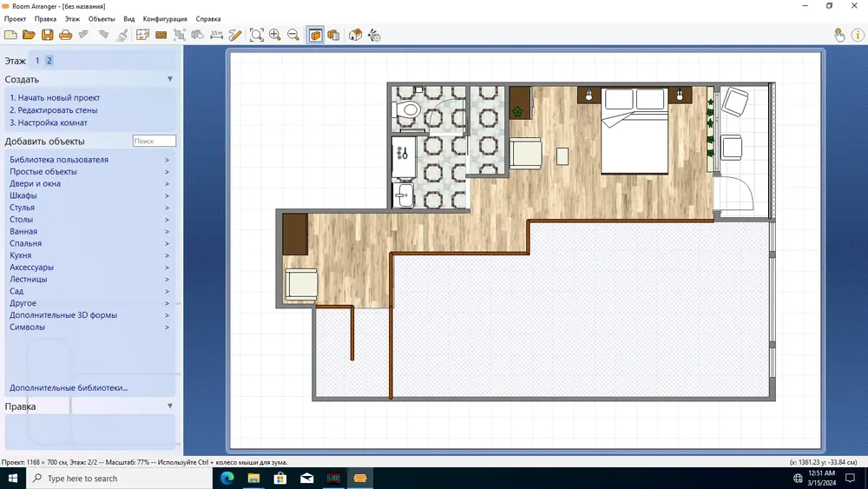Expand the Двери и окна category
The image size is (868, 489).
pos(89,183)
